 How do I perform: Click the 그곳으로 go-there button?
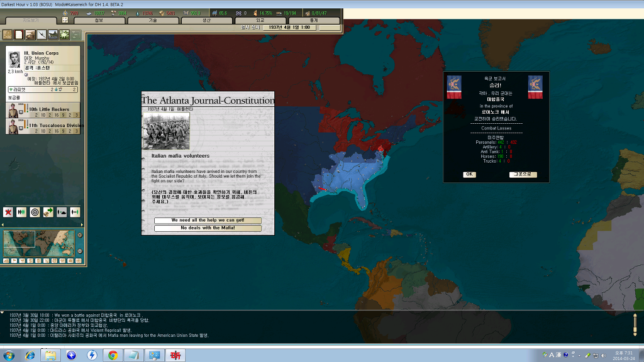pyautogui.click(x=523, y=175)
